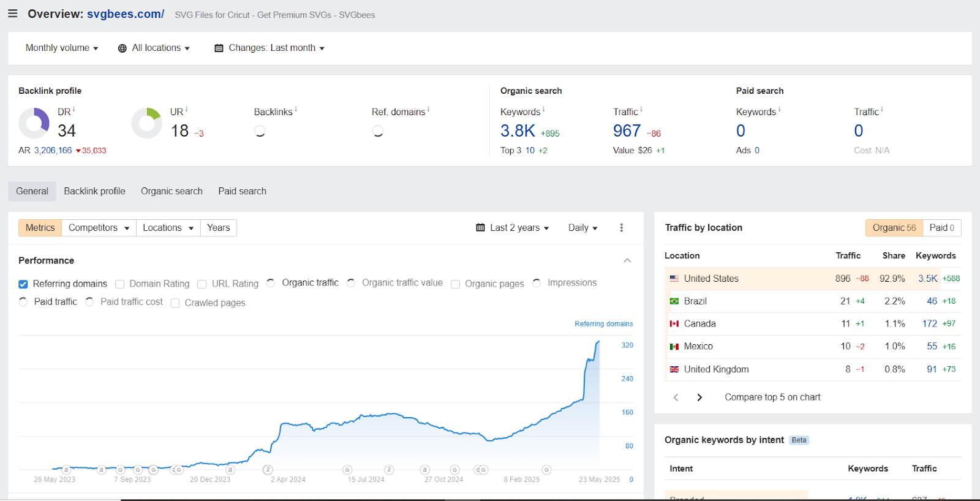Click the Mexico flag icon
980x501 pixels.
point(674,347)
